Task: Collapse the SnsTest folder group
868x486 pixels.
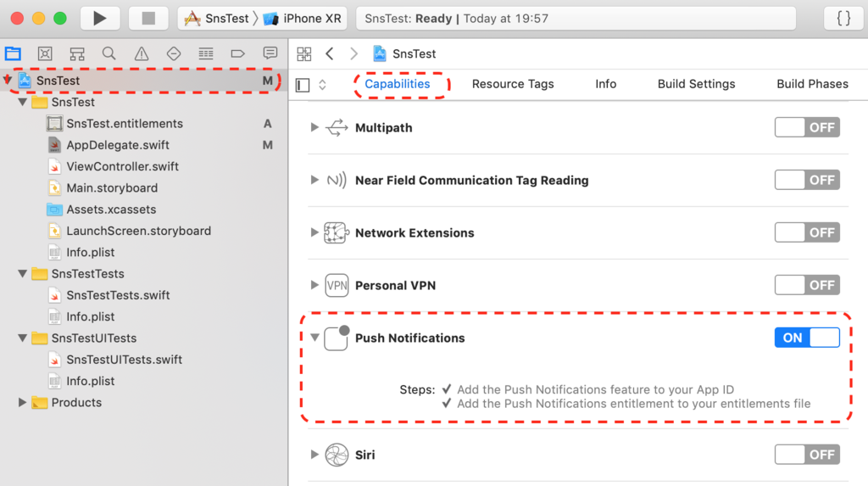Action: pyautogui.click(x=23, y=102)
